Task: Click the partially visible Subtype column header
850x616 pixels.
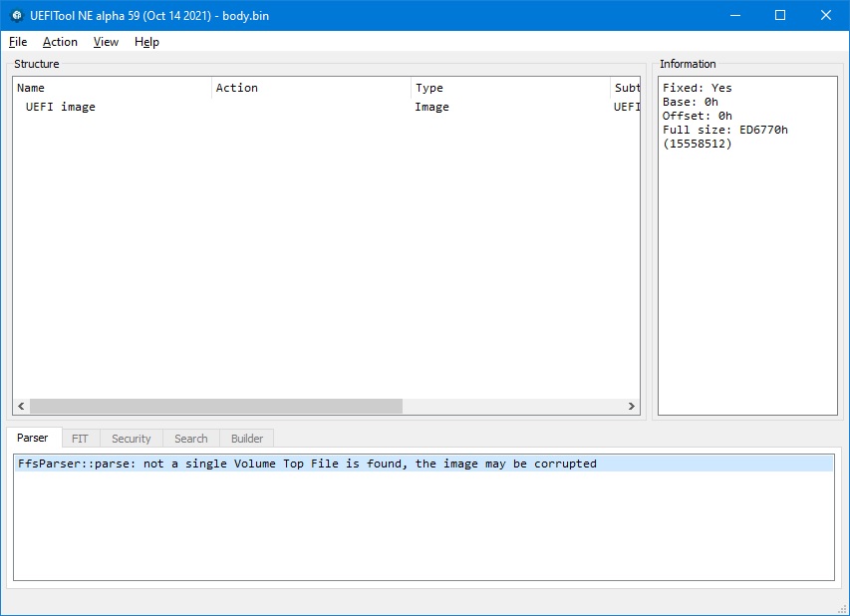Action: pos(626,88)
